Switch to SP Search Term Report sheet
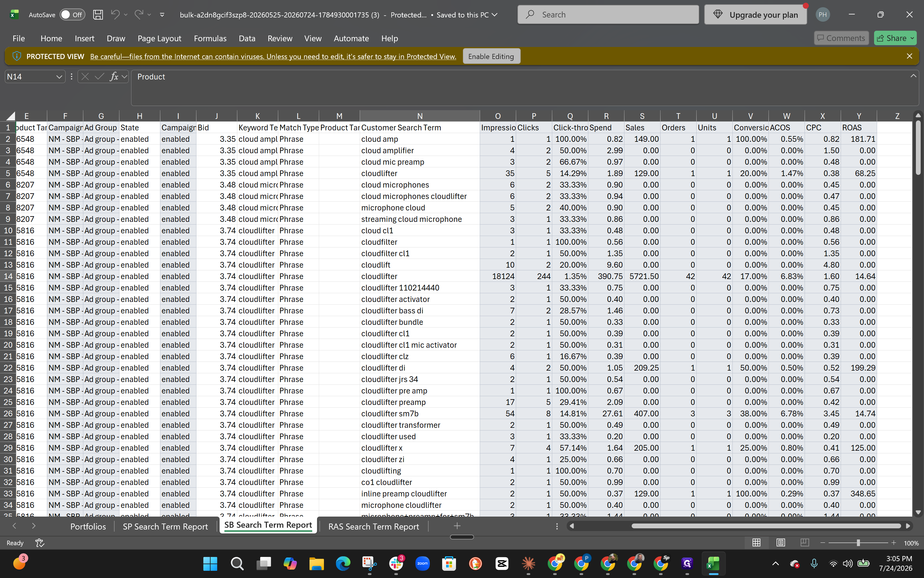The height and width of the screenshot is (578, 924). (x=165, y=527)
